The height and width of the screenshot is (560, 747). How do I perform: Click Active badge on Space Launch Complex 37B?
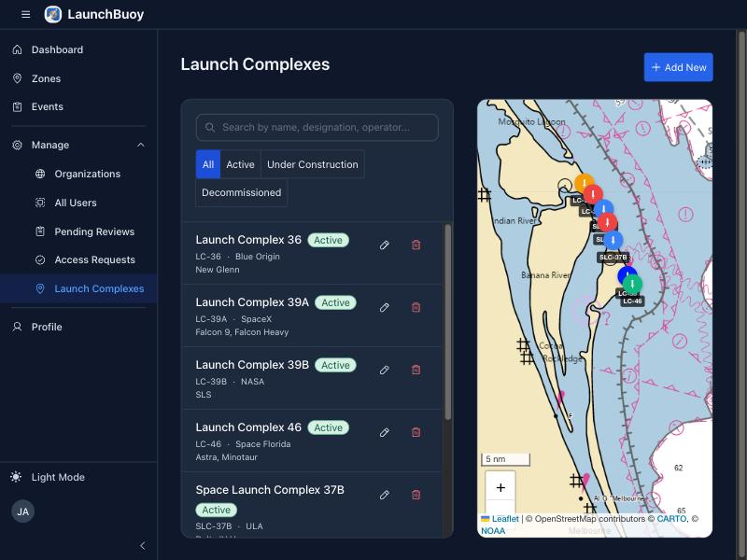tap(217, 510)
